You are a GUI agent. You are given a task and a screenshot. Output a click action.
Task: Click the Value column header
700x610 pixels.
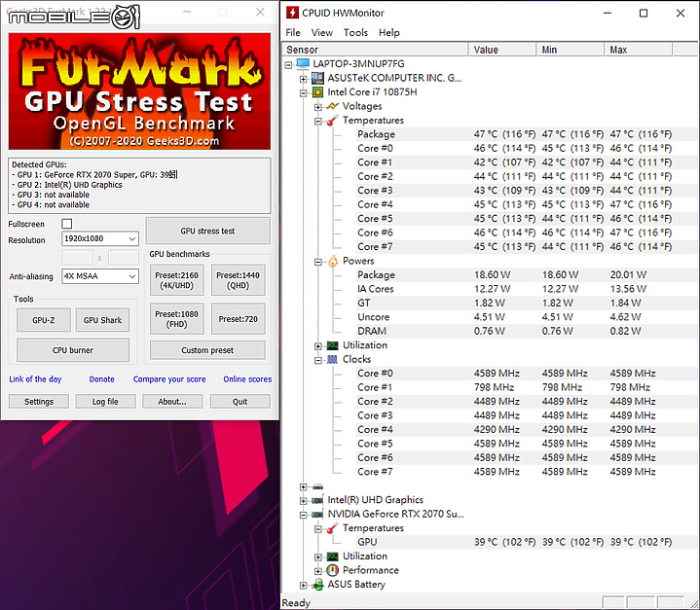pyautogui.click(x=502, y=50)
